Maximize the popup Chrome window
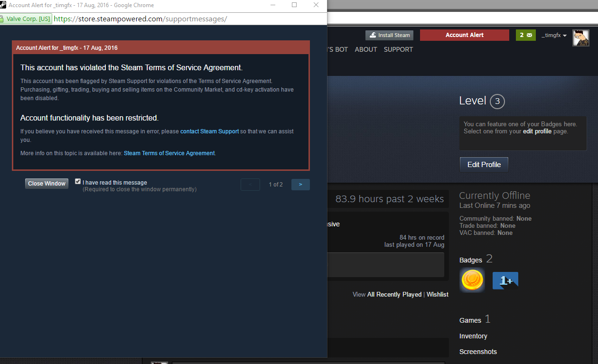Screen dimensions: 598x364 (294, 5)
